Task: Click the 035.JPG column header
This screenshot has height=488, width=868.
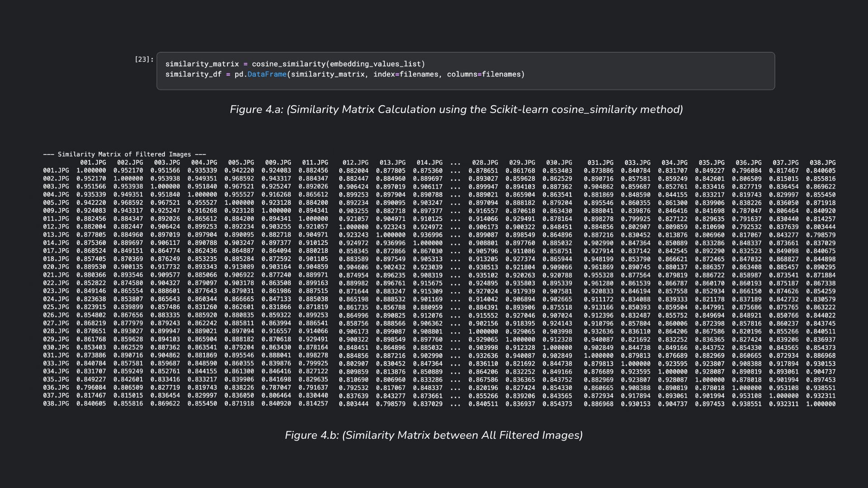Action: coord(712,163)
